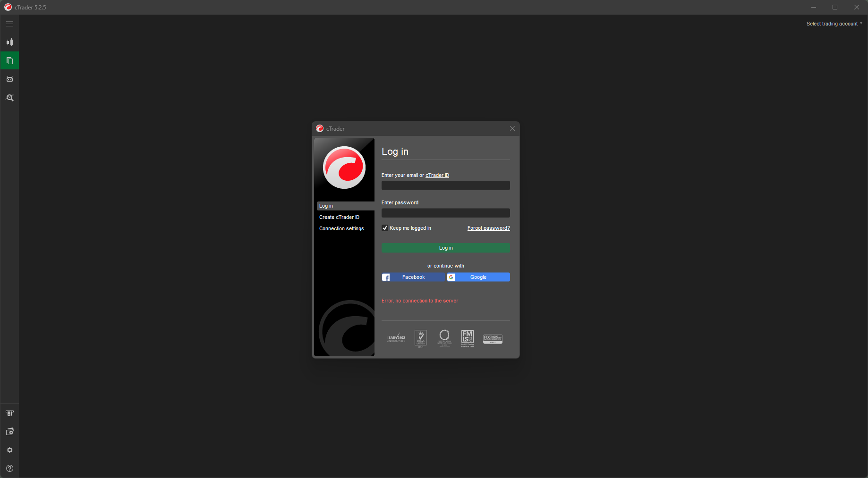Screen dimensions: 868x478
Task: Close the cTrader login dialog
Action: [512, 128]
